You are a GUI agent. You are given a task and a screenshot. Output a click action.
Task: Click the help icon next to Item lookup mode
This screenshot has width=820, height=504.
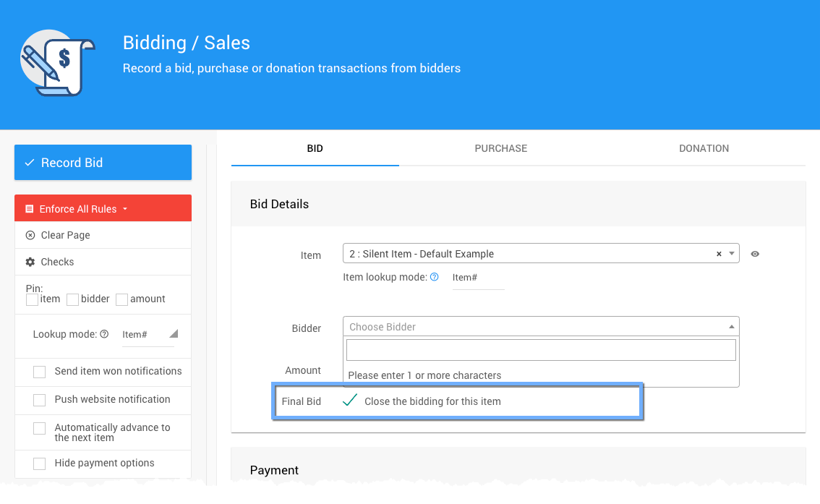click(435, 277)
